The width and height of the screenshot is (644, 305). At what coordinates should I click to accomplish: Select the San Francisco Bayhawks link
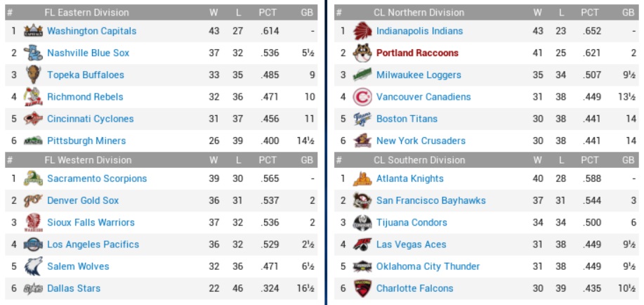point(431,200)
